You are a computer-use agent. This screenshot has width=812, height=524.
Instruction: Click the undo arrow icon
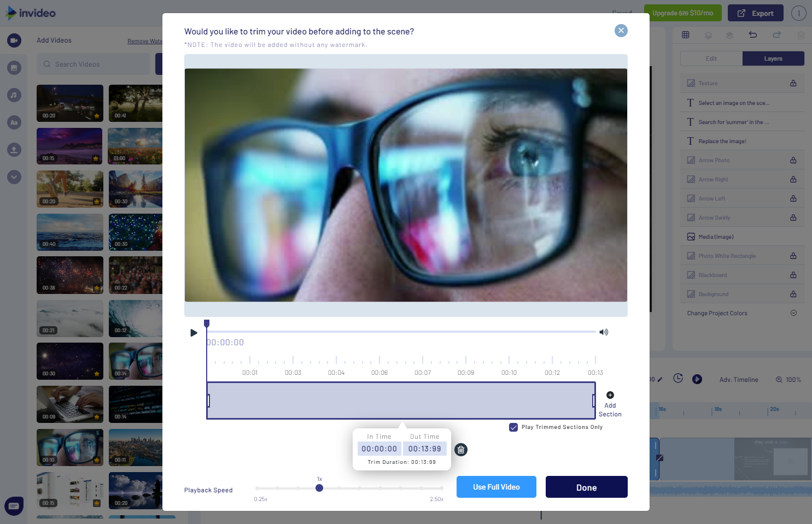click(x=753, y=35)
